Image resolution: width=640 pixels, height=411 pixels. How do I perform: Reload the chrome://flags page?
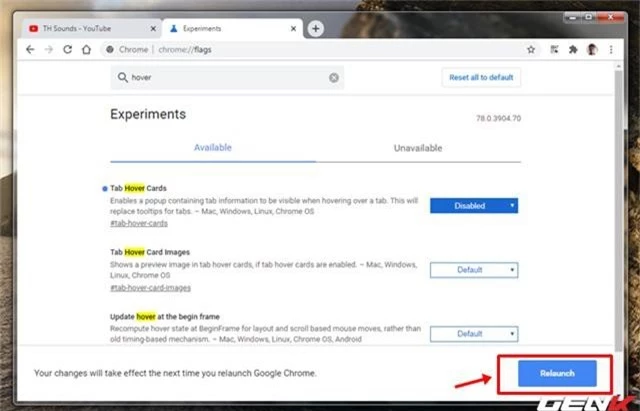coord(67,49)
